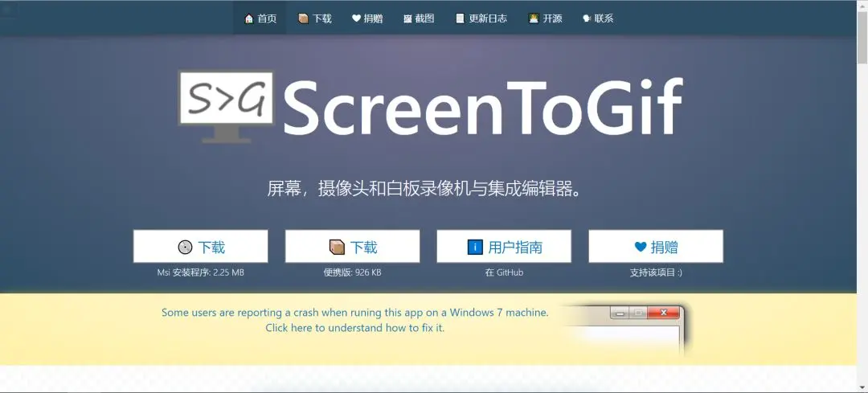Click the S>G monitor logo

coord(226,106)
